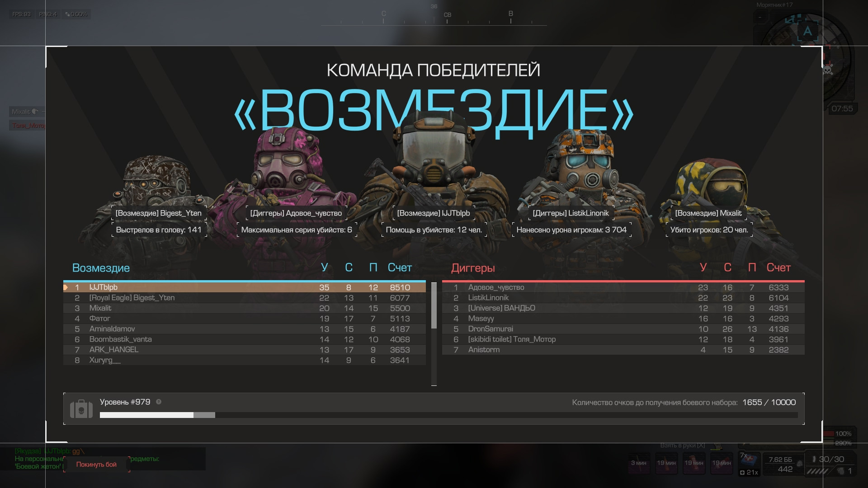Click the level progress bar

coord(448,415)
